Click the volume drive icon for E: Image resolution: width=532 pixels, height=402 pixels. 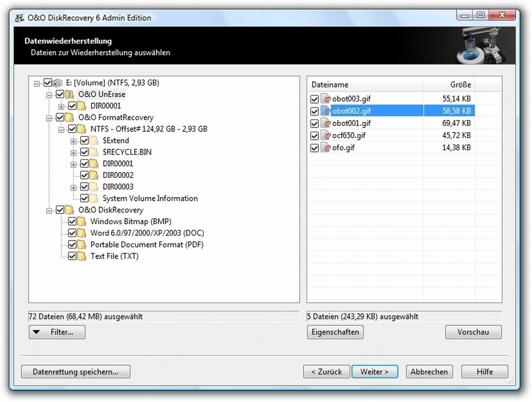(58, 83)
